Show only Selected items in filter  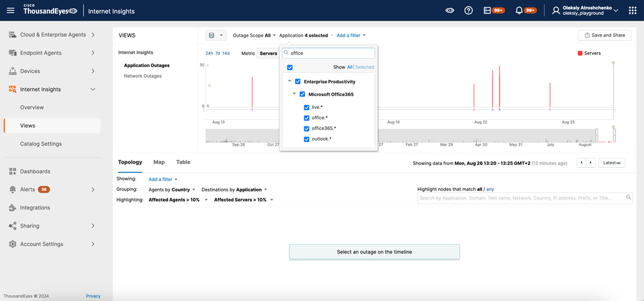(x=365, y=67)
